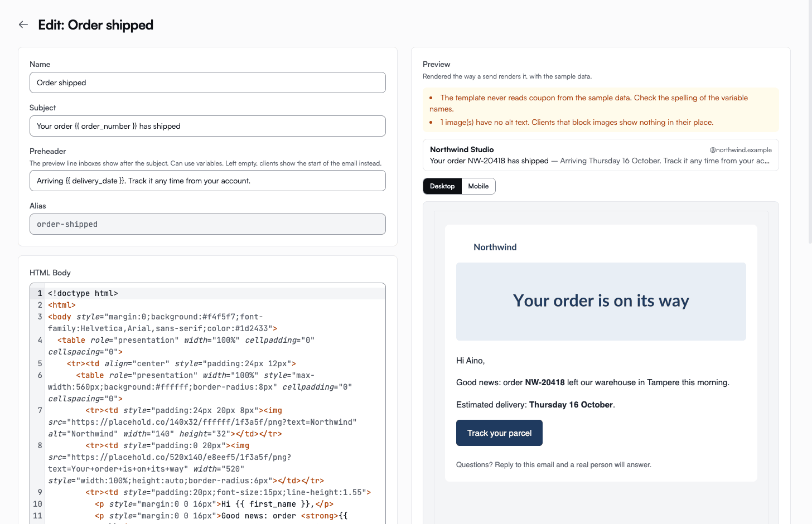Image resolution: width=812 pixels, height=524 pixels.
Task: Click the HTML Body label
Action: coord(50,273)
